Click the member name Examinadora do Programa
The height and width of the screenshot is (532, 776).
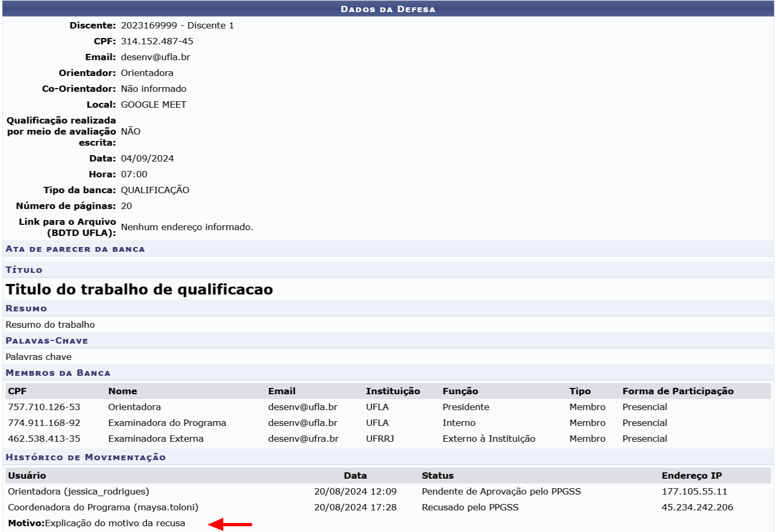pyautogui.click(x=167, y=423)
